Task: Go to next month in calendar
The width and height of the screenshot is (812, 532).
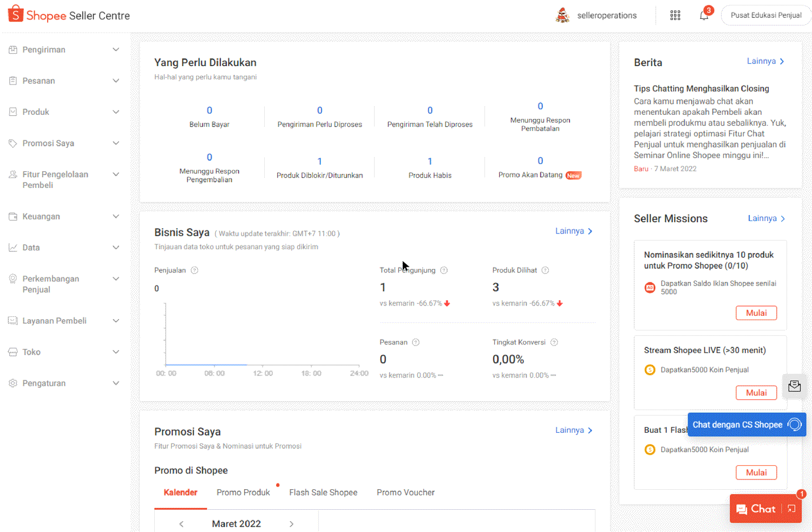Action: pos(291,524)
